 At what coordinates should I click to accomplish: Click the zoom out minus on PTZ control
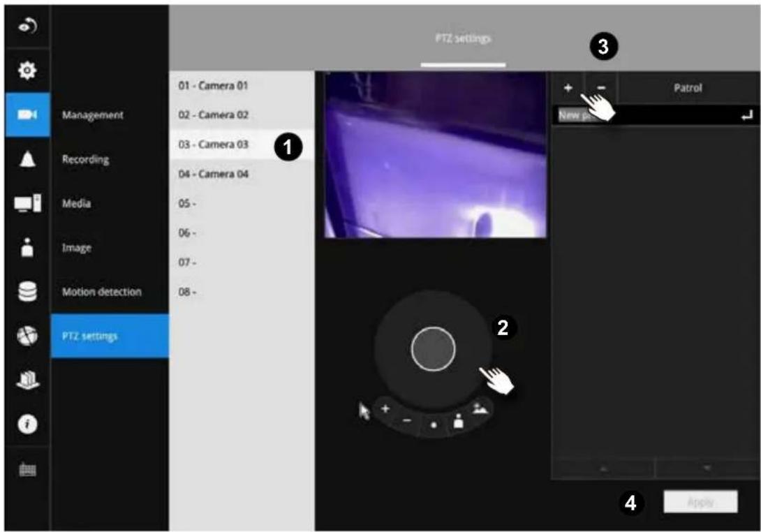407,420
